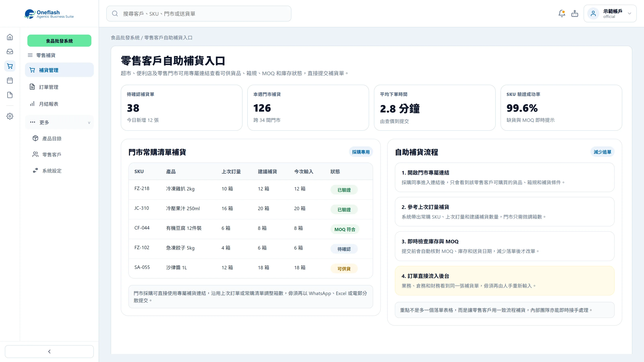Click the notification bell icon
This screenshot has width=644, height=362.
coord(562,13)
